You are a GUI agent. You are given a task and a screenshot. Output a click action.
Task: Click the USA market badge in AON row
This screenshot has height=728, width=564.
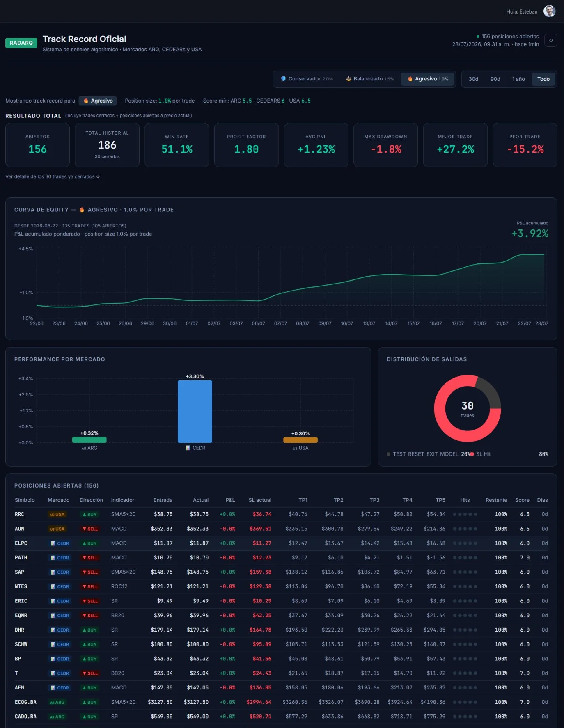pos(57,529)
